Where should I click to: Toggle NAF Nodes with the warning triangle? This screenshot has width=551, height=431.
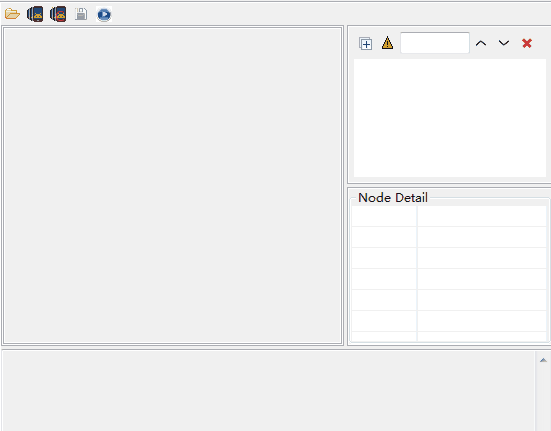pyautogui.click(x=387, y=43)
